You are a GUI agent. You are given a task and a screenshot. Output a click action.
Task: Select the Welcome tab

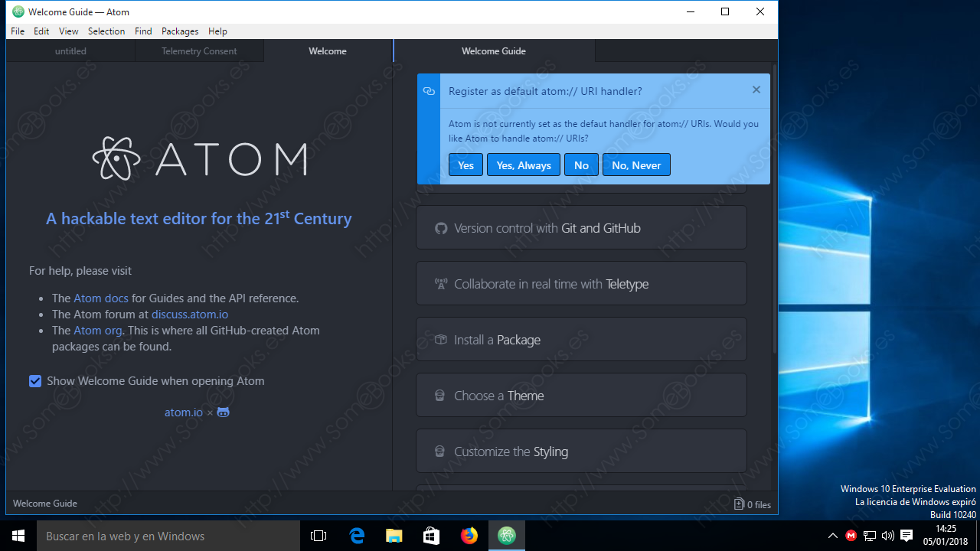pyautogui.click(x=328, y=51)
